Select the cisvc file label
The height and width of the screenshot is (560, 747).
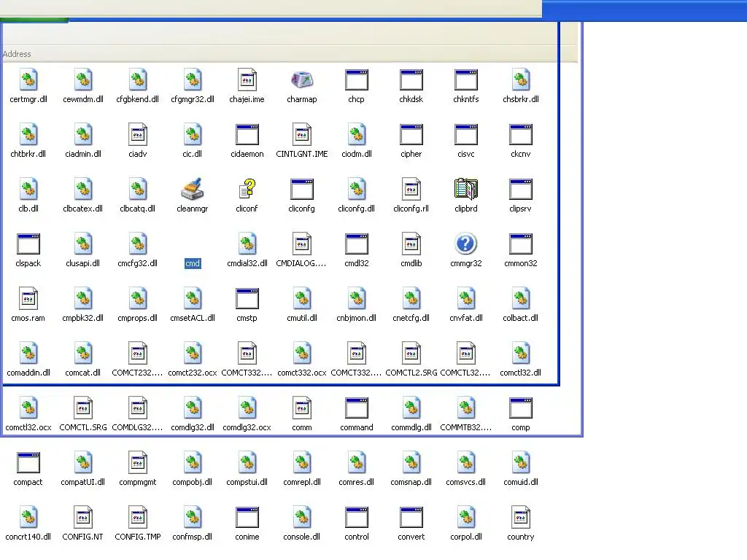[466, 154]
